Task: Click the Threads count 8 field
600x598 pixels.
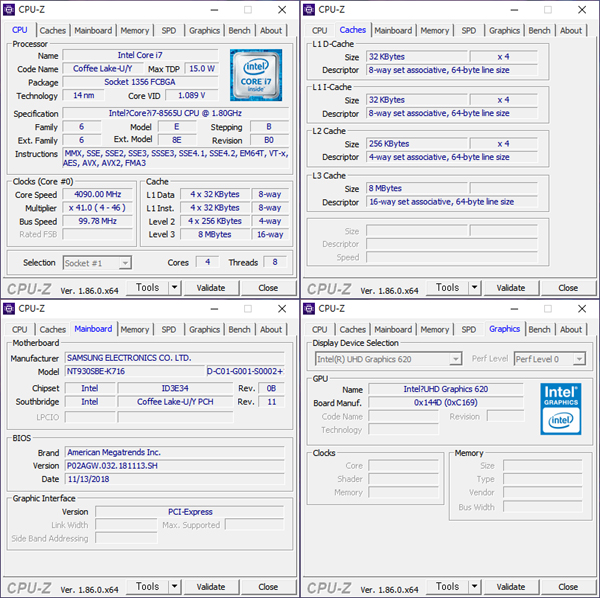Action: click(275, 262)
